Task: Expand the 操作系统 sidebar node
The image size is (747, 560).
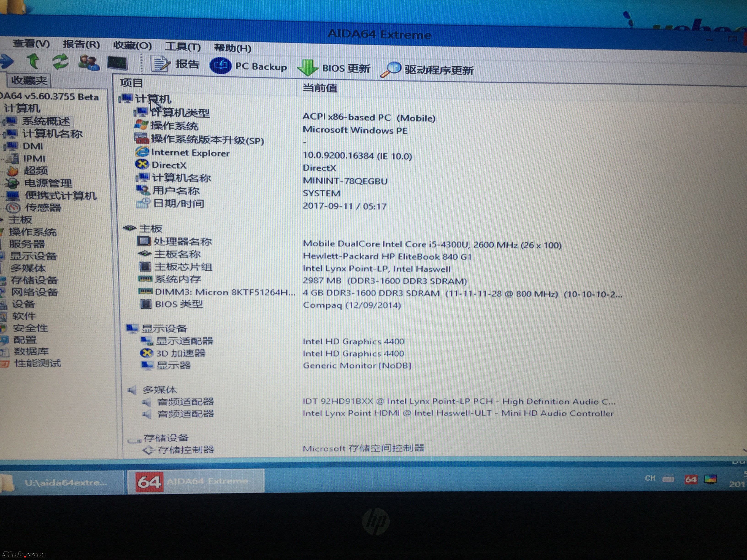Action: pos(32,232)
